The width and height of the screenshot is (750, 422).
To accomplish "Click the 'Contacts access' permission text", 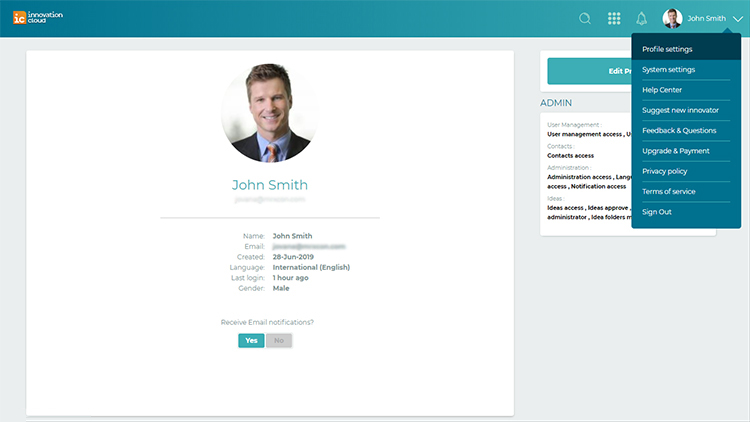I will [x=570, y=155].
